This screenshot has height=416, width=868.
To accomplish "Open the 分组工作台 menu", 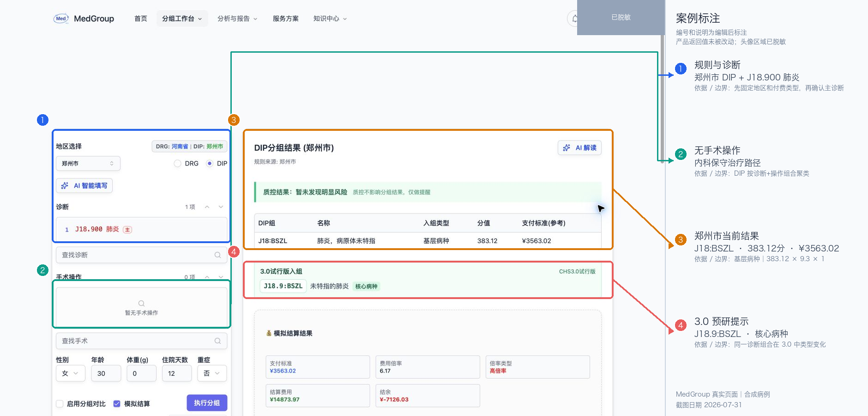I will click(182, 18).
